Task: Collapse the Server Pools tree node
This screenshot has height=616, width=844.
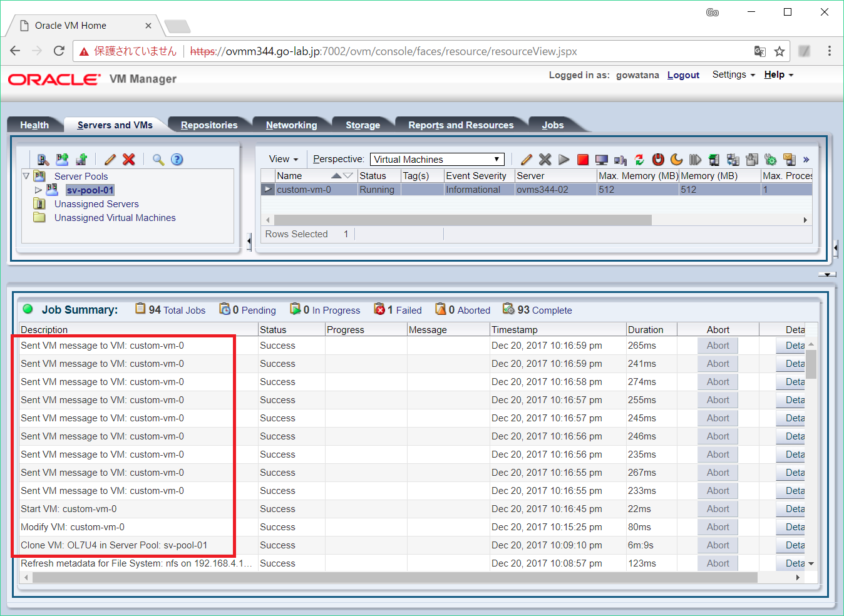Action: pyautogui.click(x=26, y=176)
